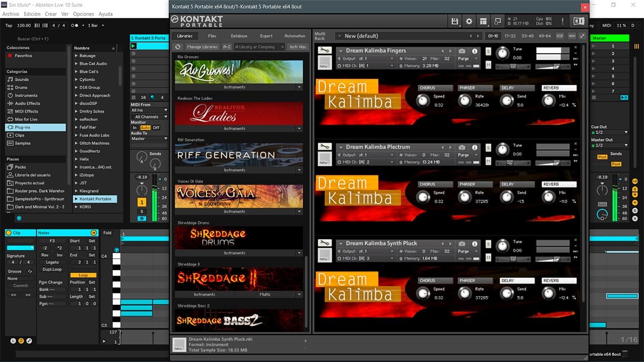644x362 pixels.
Task: Click the A-Z sort button
Action: [x=227, y=47]
